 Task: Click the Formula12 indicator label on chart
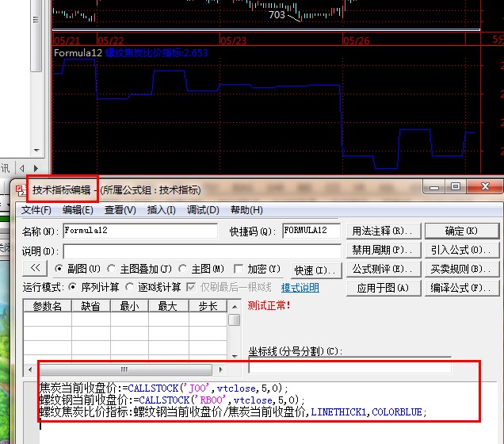(x=78, y=53)
